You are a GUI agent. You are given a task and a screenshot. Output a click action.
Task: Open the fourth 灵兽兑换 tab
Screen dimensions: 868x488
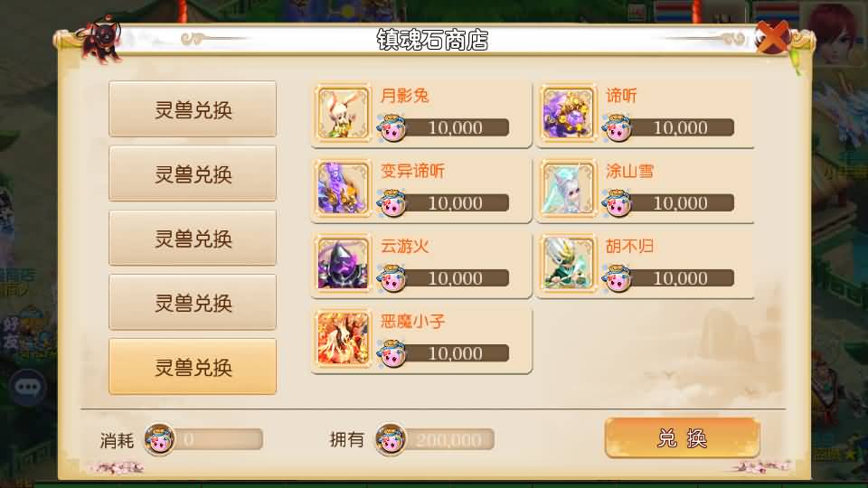coord(193,302)
